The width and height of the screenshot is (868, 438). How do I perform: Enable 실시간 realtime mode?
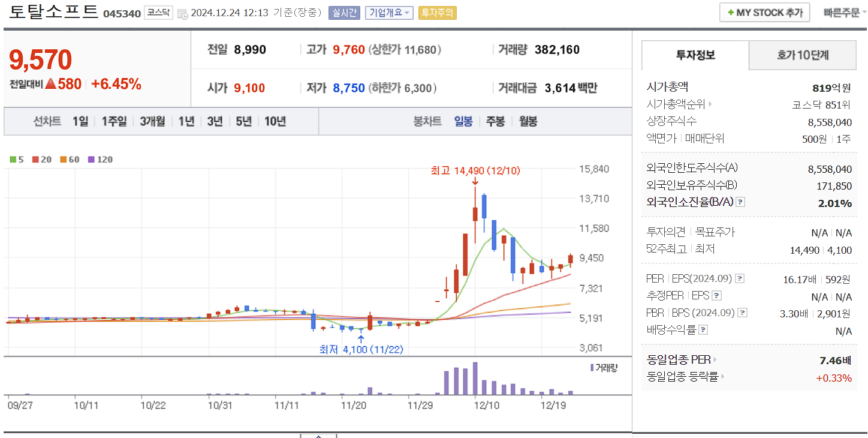343,12
